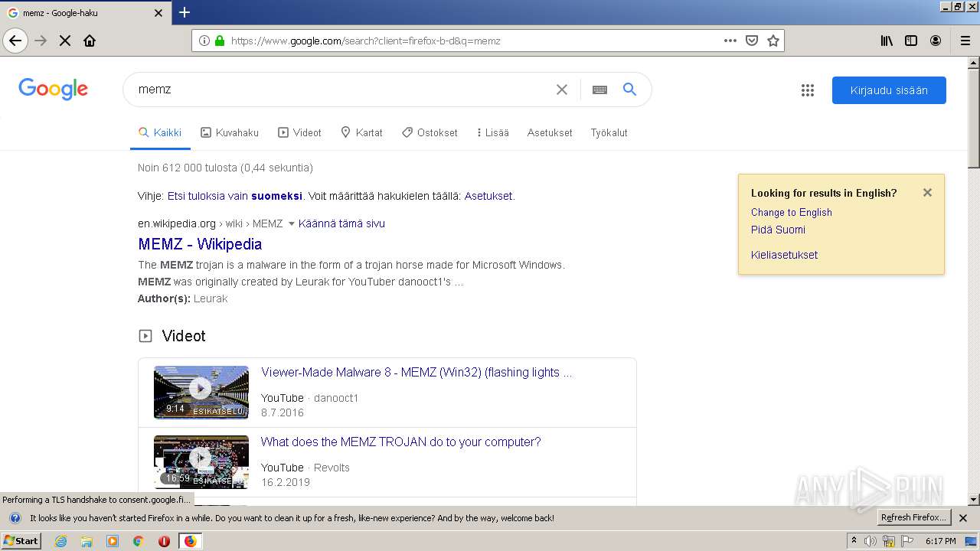Open Asetukset search settings
This screenshot has height=551, width=980.
coord(550,132)
